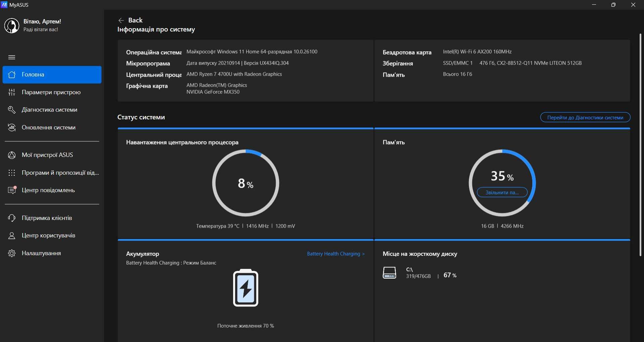Click the wrench icon for Діагностика системи

pos(12,110)
